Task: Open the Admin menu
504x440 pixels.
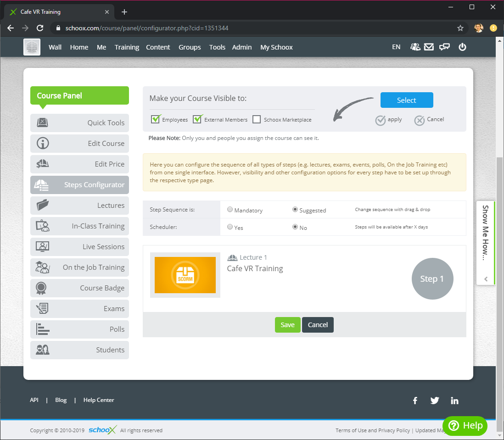Action: click(242, 47)
